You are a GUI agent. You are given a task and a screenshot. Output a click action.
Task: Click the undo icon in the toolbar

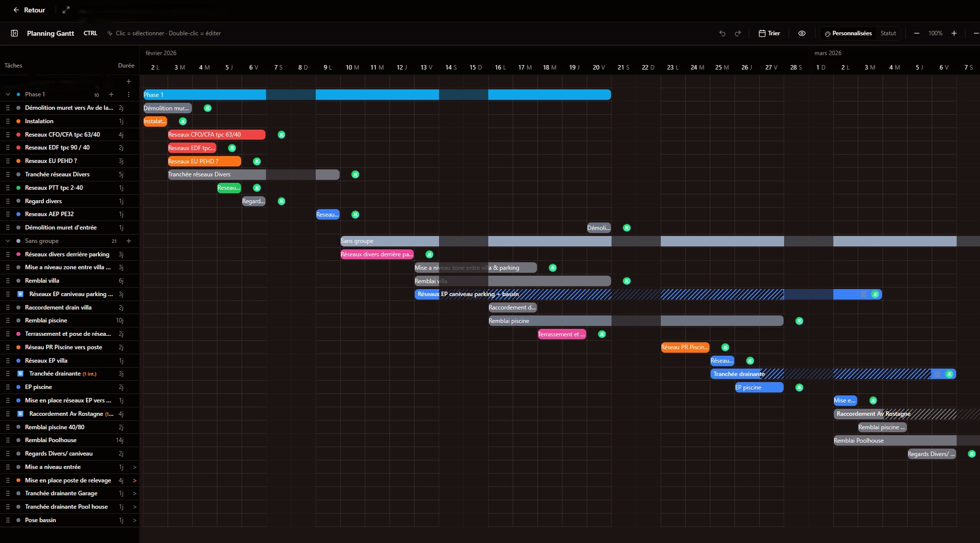point(722,33)
